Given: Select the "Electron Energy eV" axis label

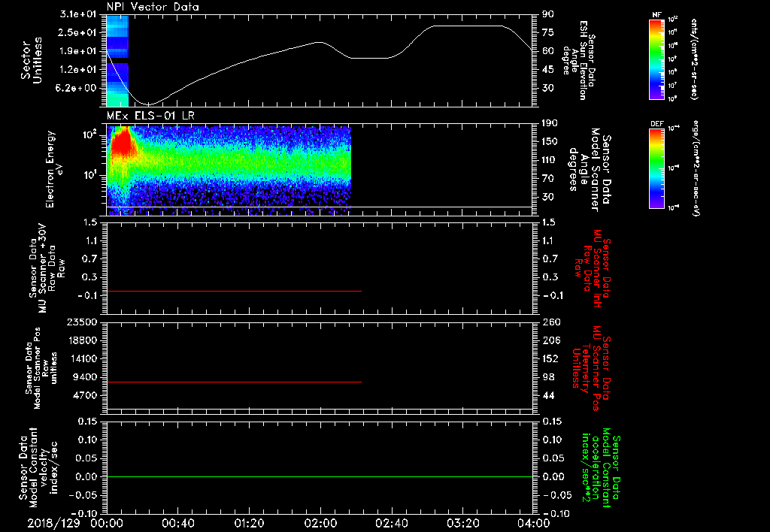Looking at the screenshot, I should coord(54,169).
